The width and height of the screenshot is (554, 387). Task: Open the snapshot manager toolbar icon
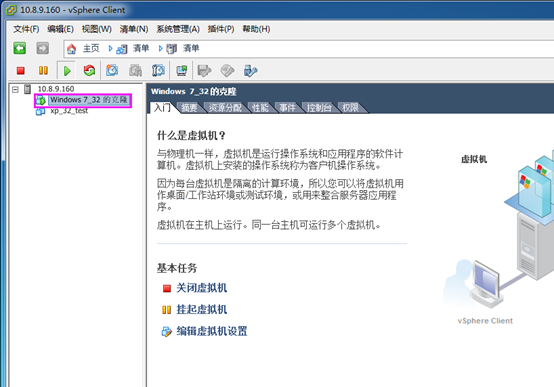(x=158, y=70)
